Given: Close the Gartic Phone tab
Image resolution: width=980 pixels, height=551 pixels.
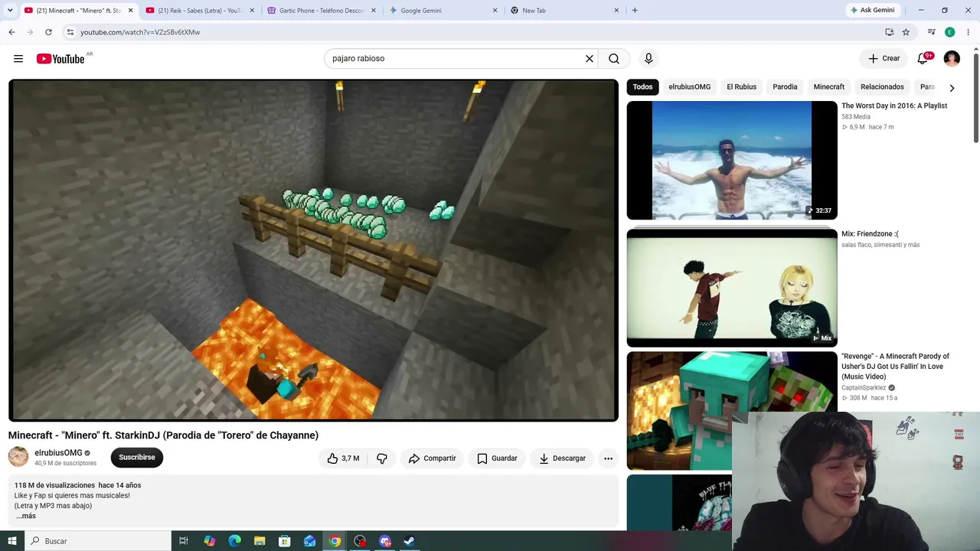Looking at the screenshot, I should pyautogui.click(x=373, y=11).
